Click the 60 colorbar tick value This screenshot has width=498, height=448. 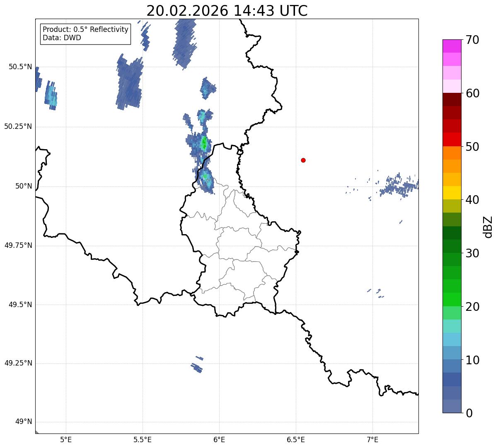(472, 93)
